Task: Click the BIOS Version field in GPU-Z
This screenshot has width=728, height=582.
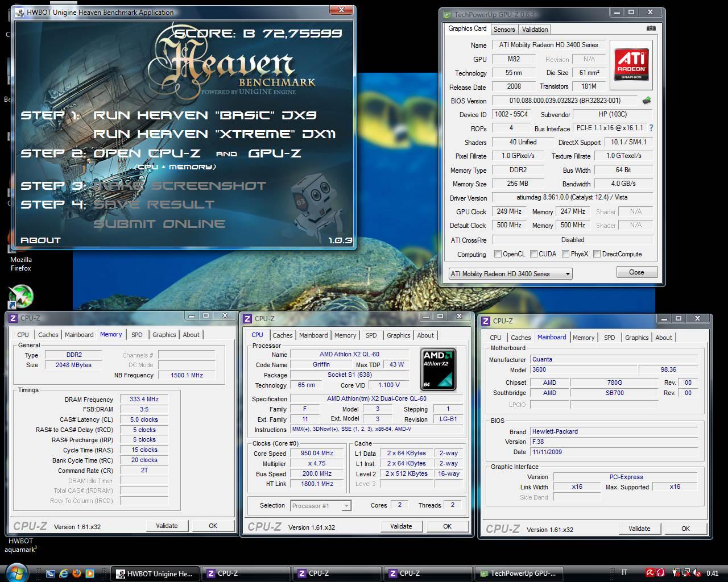Action: (x=565, y=101)
